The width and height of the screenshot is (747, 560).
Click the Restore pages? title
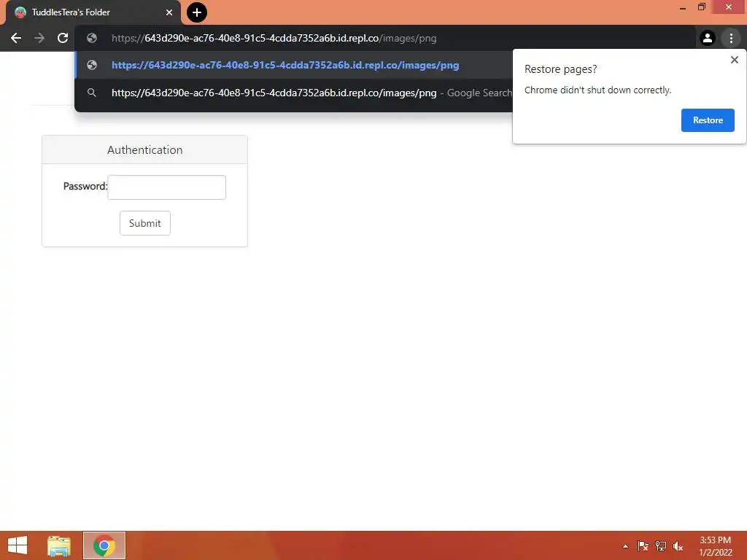(x=560, y=69)
